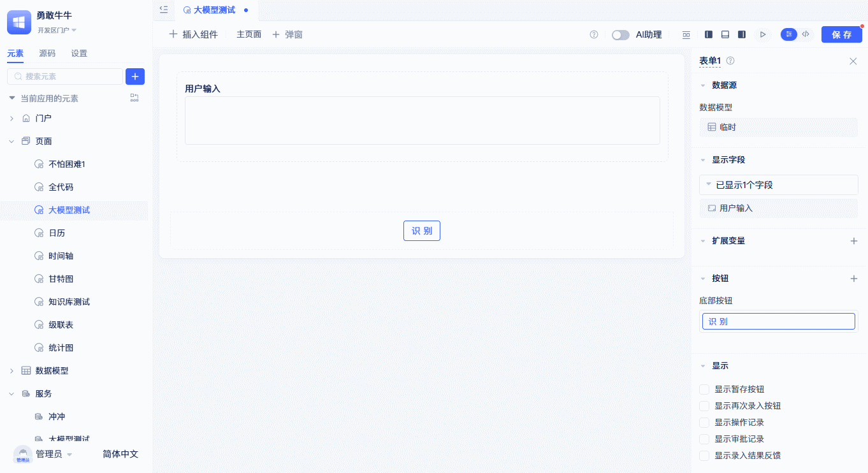Select the 用户输入 field in properties panel
868x473 pixels.
pyautogui.click(x=778, y=208)
